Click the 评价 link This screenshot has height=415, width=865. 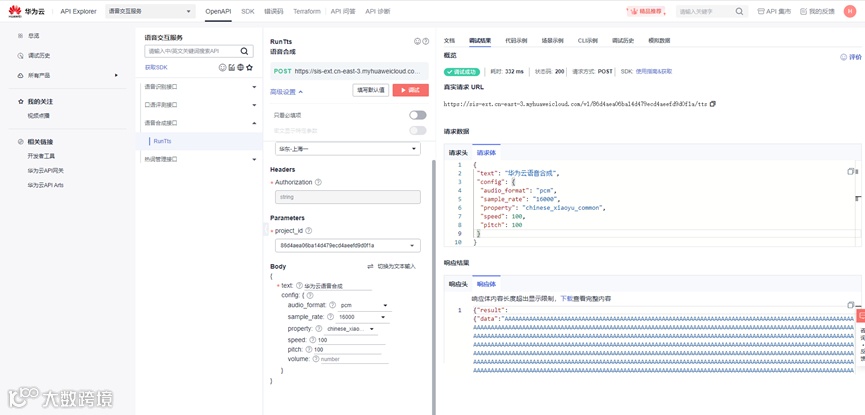851,57
